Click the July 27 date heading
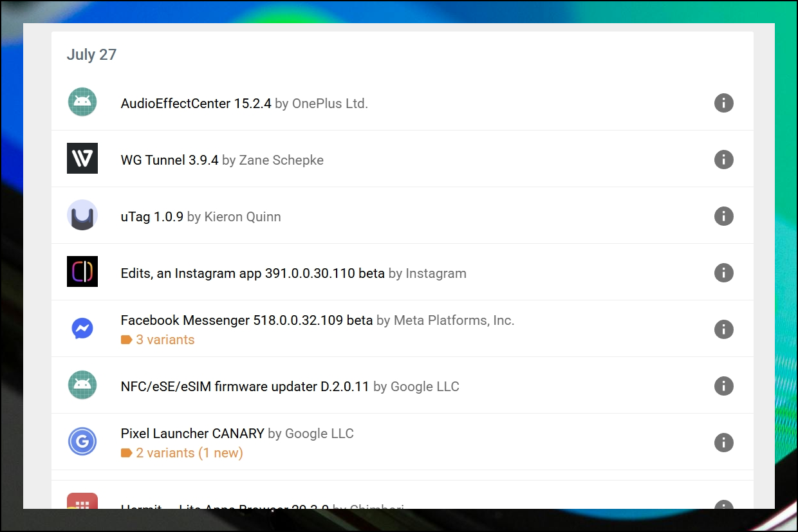Screen dimensions: 798x532 91,55
